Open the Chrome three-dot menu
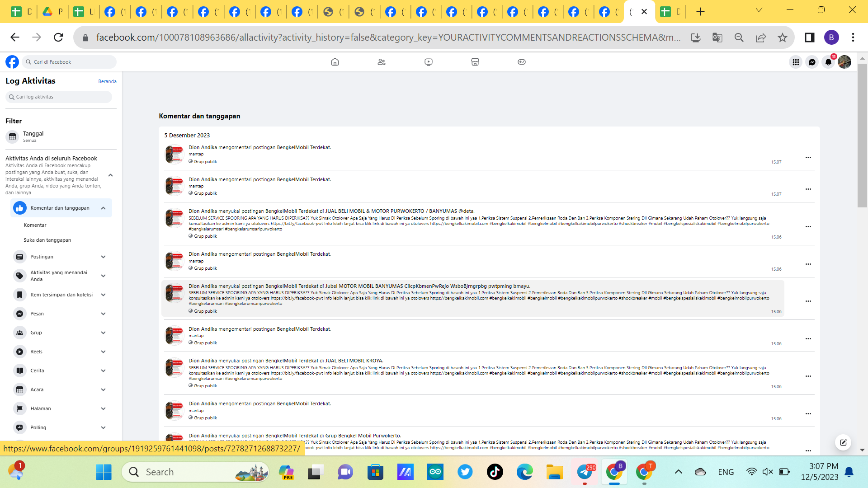868x488 pixels. 853,38
